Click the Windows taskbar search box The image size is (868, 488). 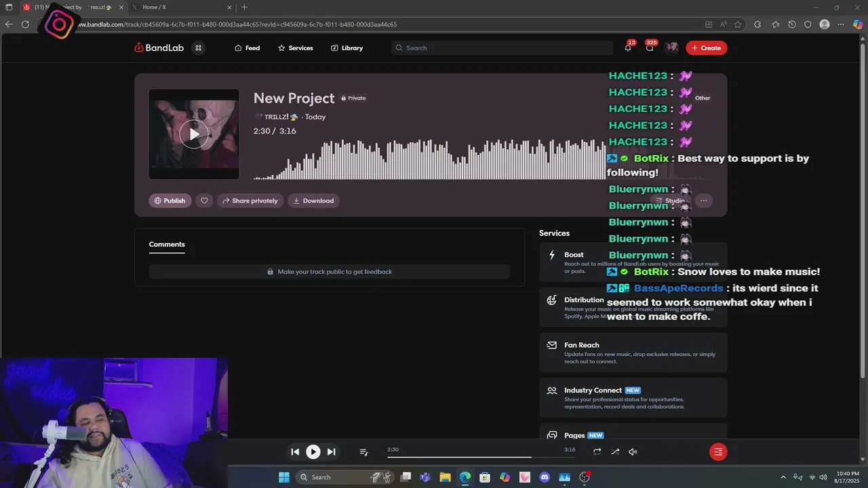pos(347,477)
